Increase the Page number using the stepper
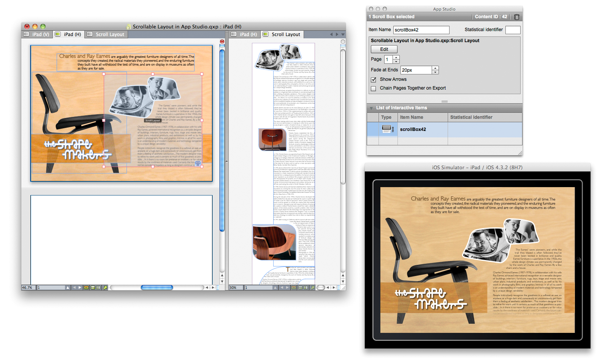 [396, 57]
